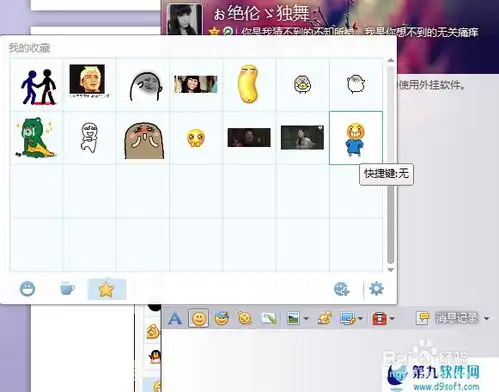Click the handwriting input toolbar icon
The width and height of the screenshot is (499, 392).
[x=269, y=318]
